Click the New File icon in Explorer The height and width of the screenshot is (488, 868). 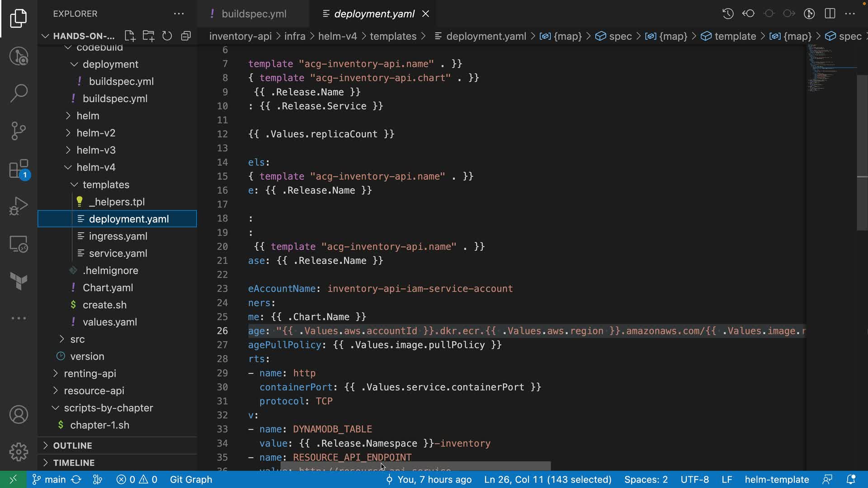[130, 36]
